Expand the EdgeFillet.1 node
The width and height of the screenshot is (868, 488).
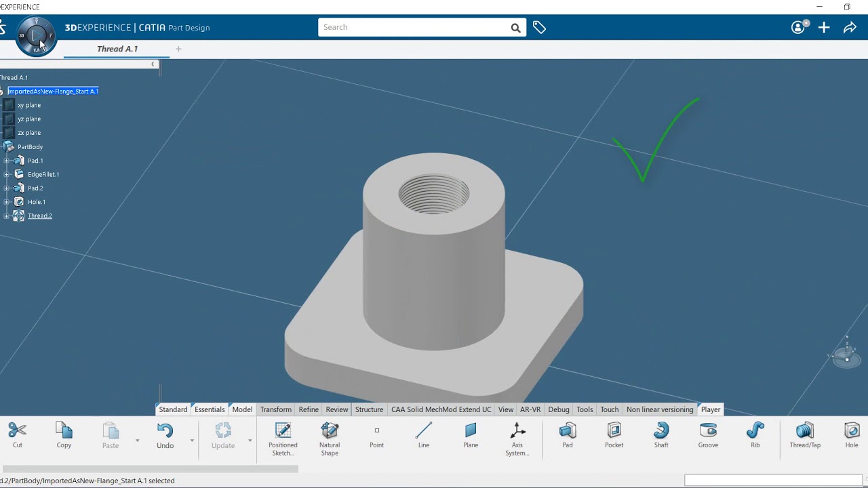click(6, 174)
